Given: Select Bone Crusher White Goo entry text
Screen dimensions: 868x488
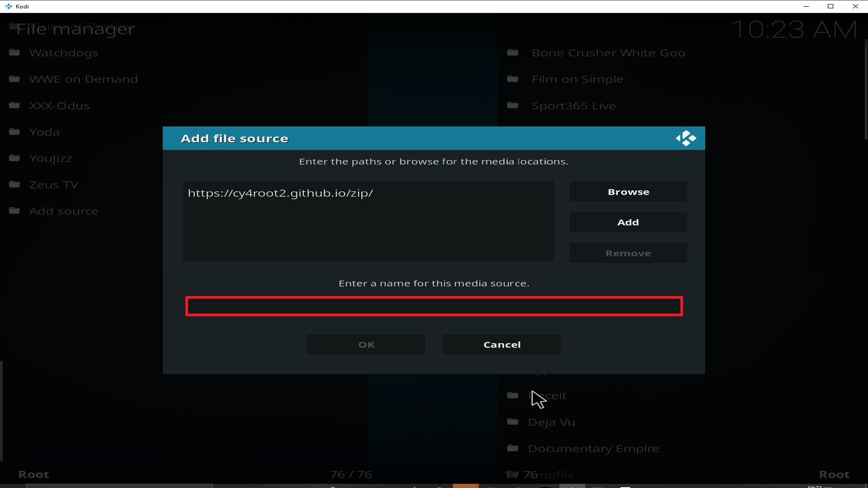Looking at the screenshot, I should [609, 53].
